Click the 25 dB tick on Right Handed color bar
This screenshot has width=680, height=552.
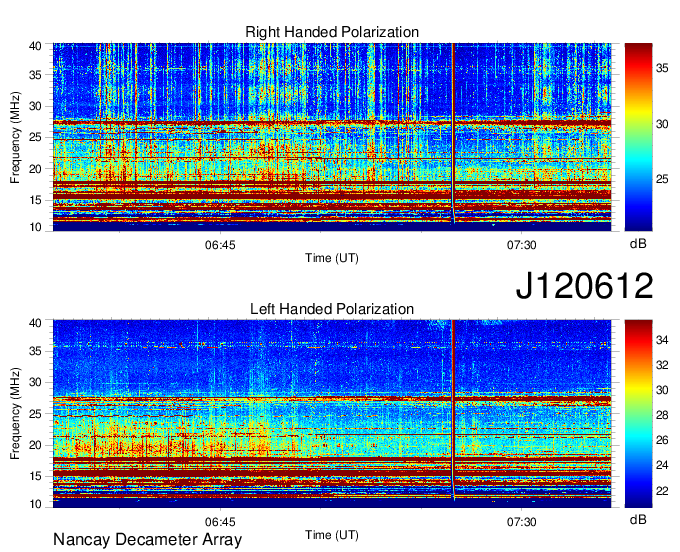(662, 179)
